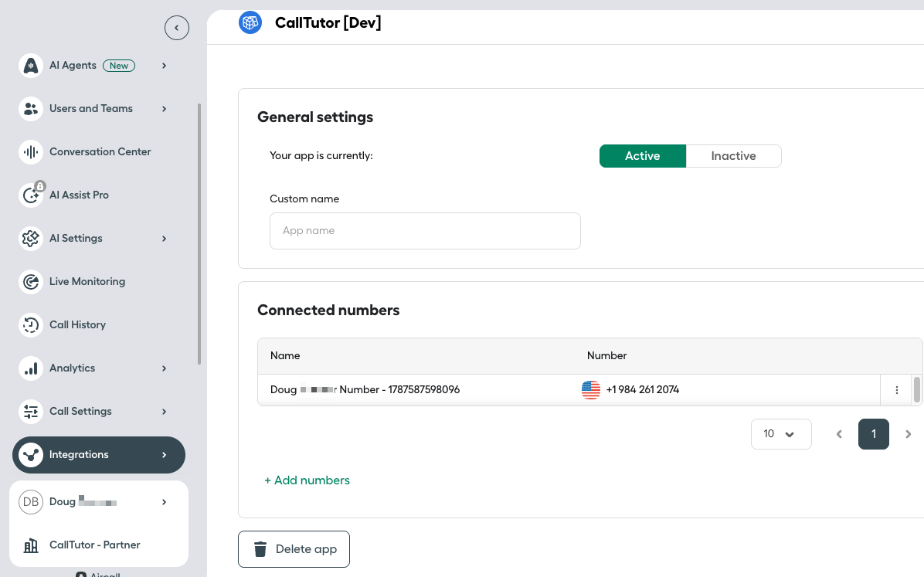
Task: Click the trash icon in Delete app
Action: [x=260, y=549]
